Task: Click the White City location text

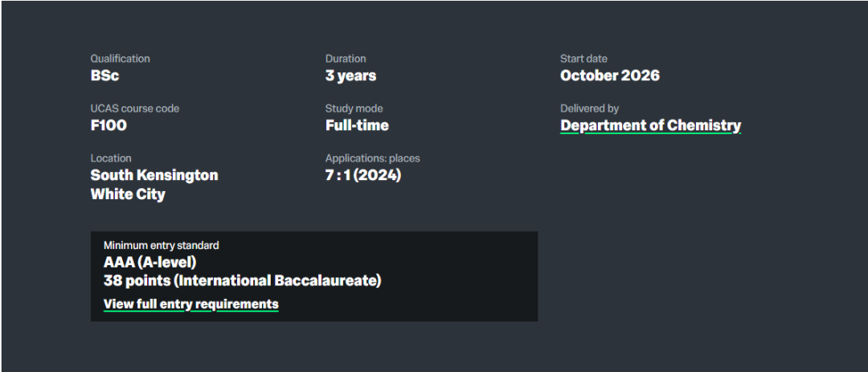Action: tap(128, 194)
